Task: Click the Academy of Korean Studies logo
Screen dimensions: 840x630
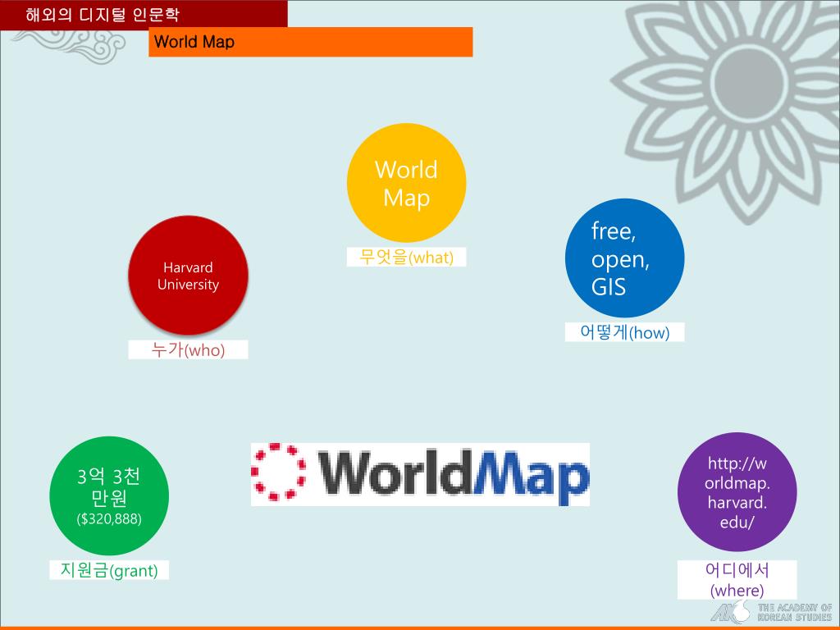Action: [x=771, y=612]
